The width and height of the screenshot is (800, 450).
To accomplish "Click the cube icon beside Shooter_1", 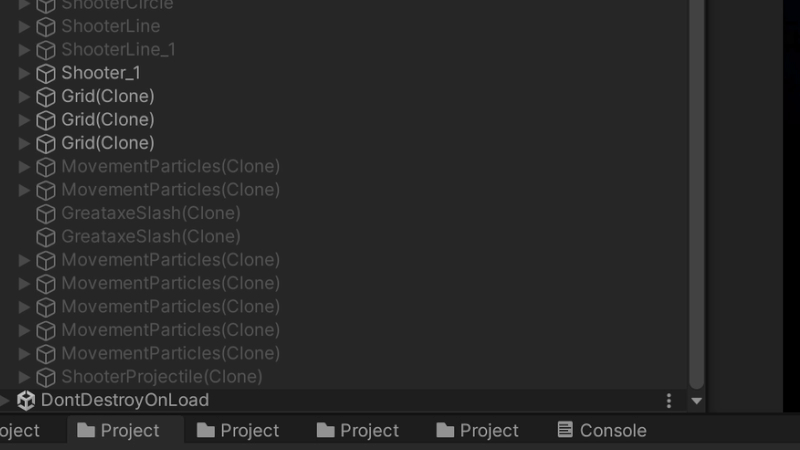I will [x=46, y=73].
